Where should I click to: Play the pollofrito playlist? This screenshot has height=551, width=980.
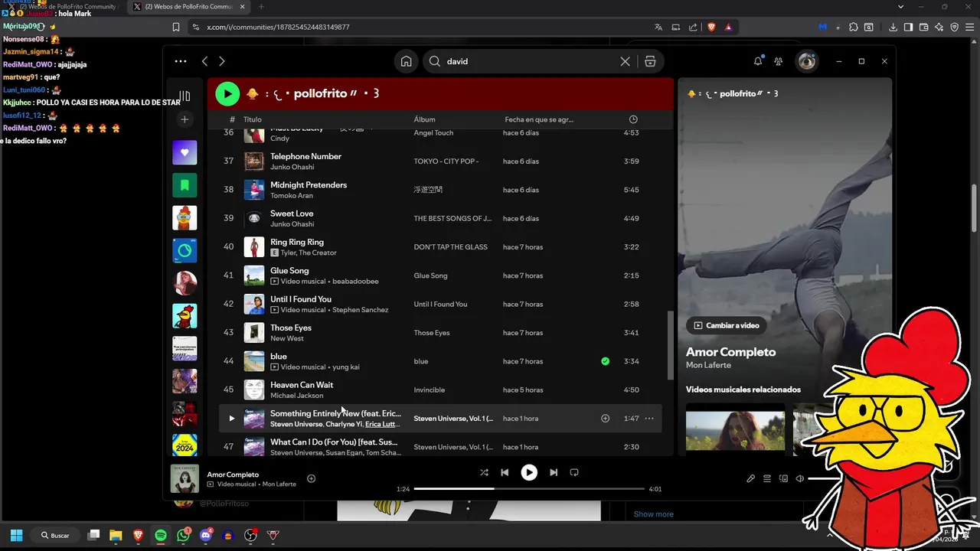[x=227, y=94]
